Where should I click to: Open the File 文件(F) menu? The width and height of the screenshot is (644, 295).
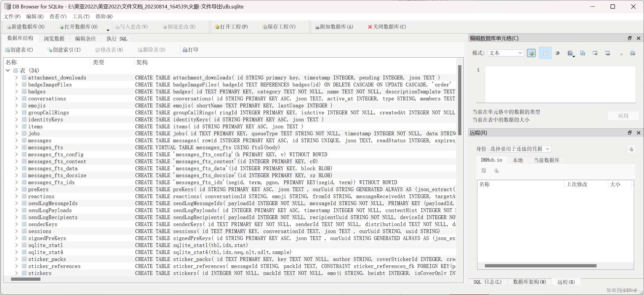tap(12, 17)
